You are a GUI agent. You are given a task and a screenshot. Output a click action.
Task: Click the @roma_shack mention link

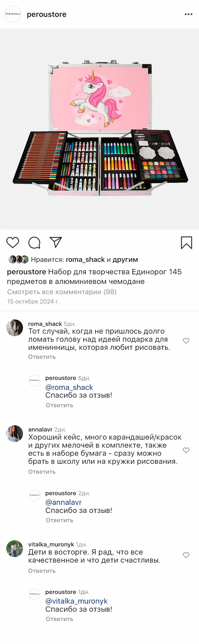pos(69,387)
